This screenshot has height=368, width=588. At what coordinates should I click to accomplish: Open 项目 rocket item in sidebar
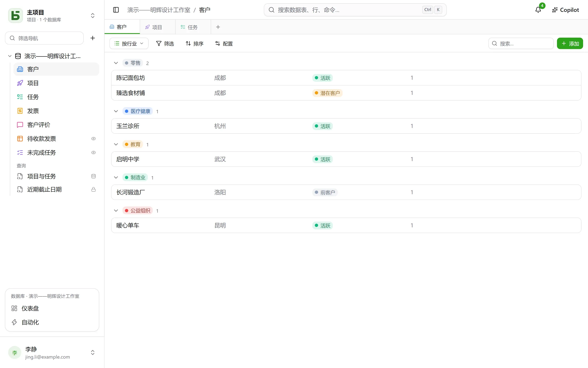[x=56, y=83]
